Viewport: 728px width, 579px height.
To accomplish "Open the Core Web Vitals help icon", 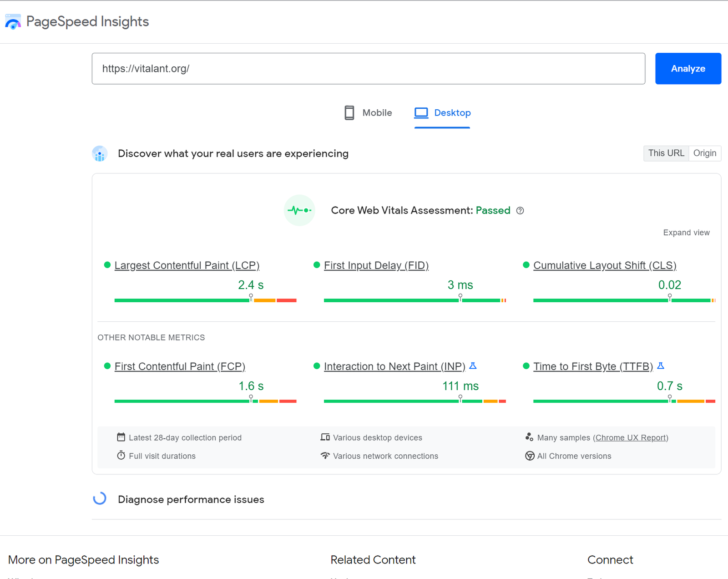I will (520, 211).
